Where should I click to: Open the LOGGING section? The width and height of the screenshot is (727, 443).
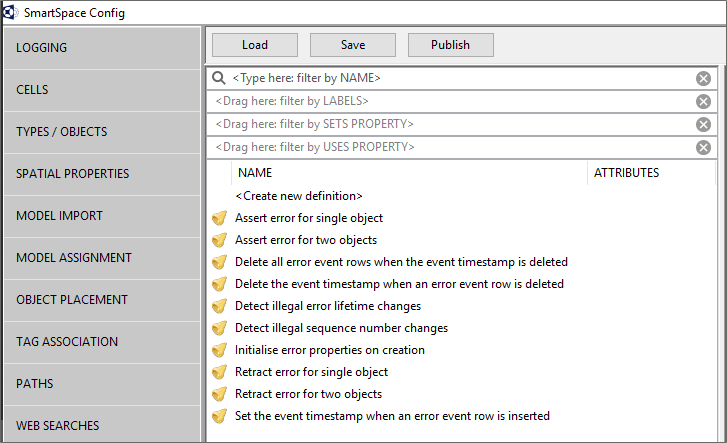(x=102, y=48)
